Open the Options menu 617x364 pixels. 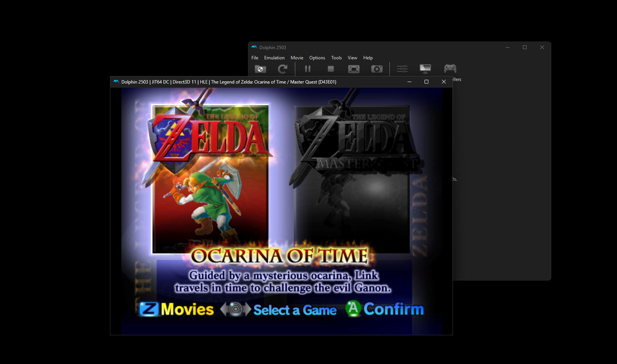(317, 58)
